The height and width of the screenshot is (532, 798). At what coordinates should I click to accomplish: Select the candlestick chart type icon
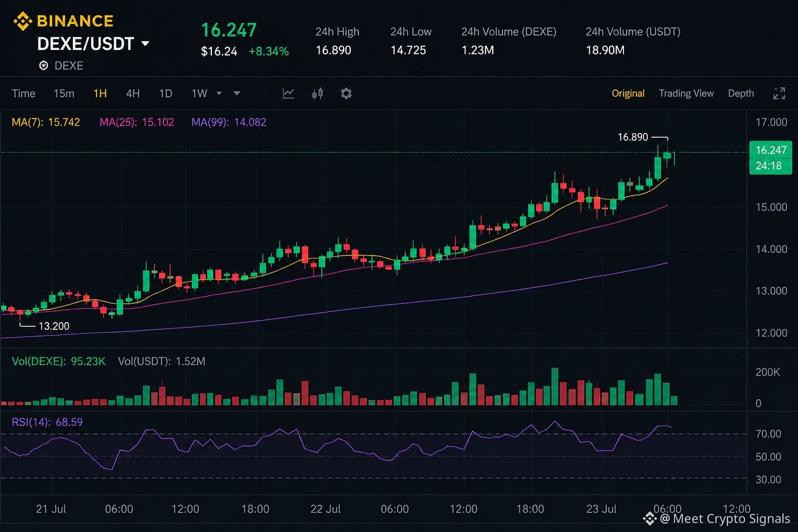point(317,94)
